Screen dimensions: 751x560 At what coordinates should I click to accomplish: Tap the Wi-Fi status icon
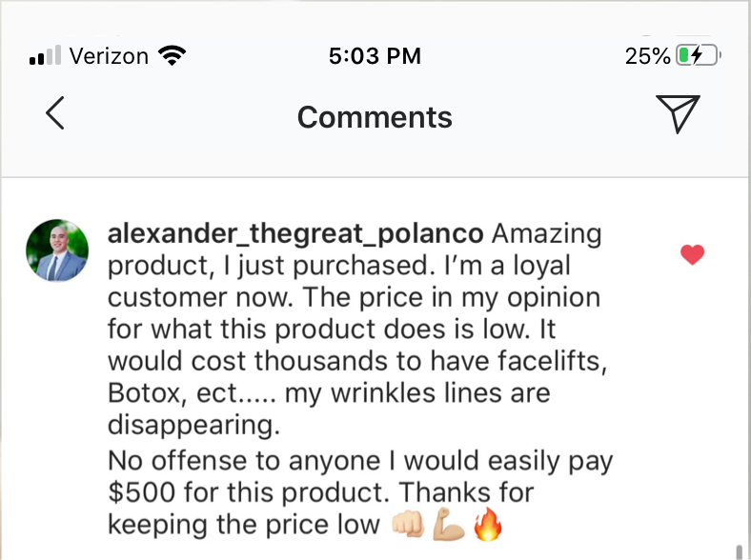pyautogui.click(x=173, y=56)
